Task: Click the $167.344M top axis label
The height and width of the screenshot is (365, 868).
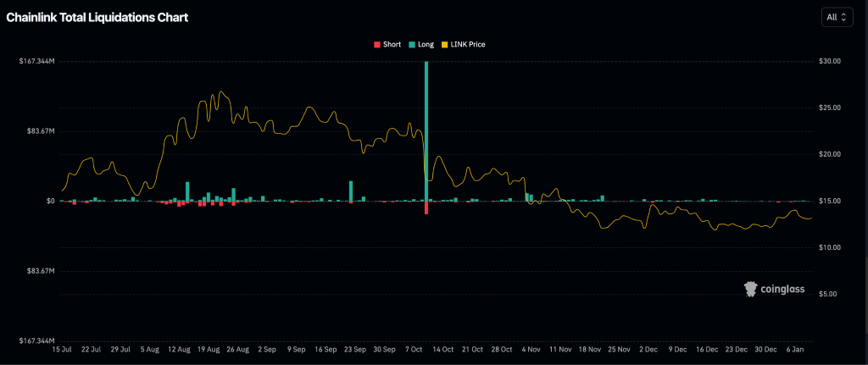Action: [x=36, y=61]
